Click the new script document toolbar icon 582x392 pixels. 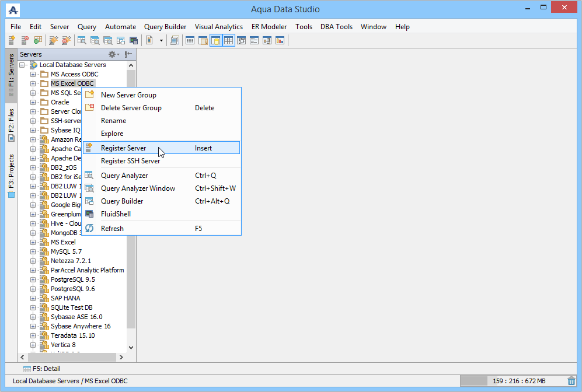pos(149,40)
